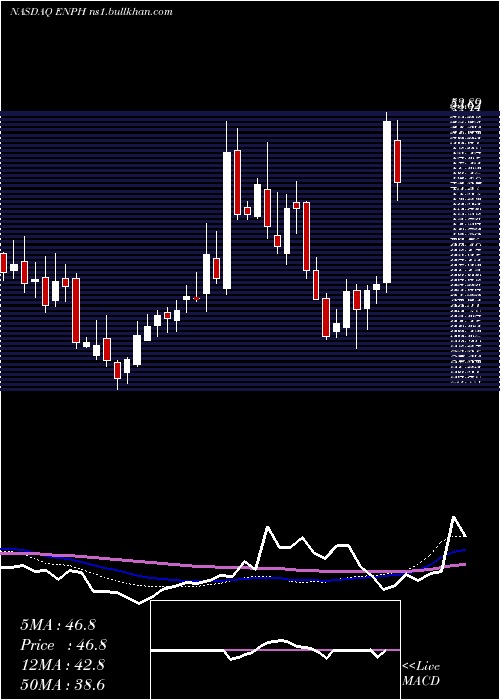Click the '5MA : 46.8' value
This screenshot has height=700, width=500.
58,625
